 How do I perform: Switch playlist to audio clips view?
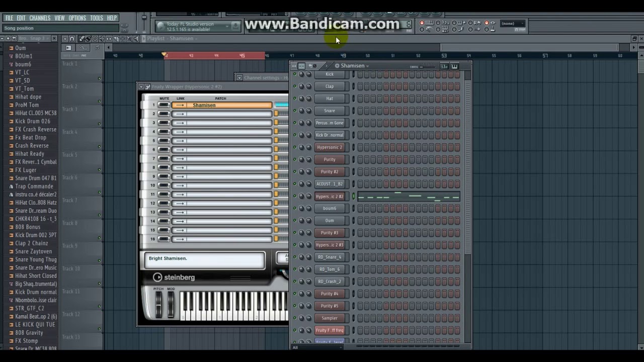click(68, 48)
